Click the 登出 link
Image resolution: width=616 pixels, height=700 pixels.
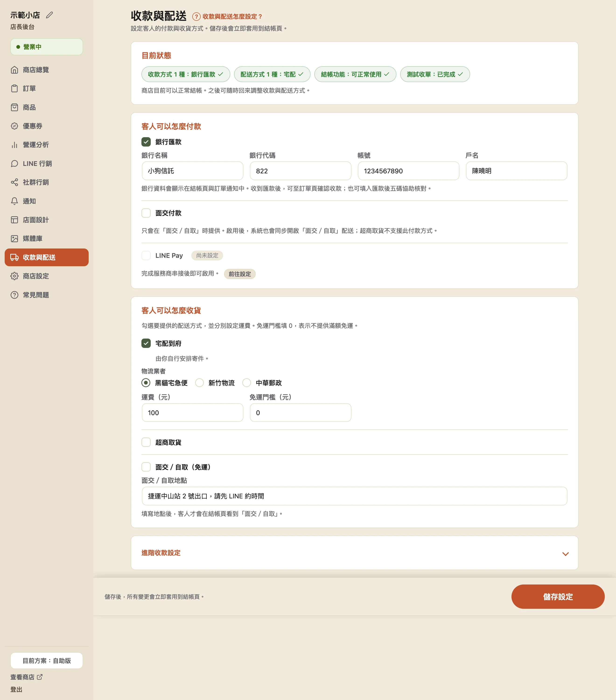click(x=16, y=689)
